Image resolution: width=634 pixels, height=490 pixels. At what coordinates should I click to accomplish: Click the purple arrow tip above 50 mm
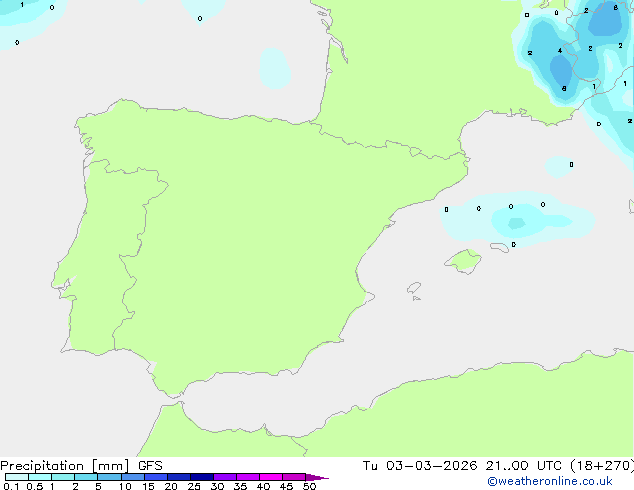(x=317, y=477)
